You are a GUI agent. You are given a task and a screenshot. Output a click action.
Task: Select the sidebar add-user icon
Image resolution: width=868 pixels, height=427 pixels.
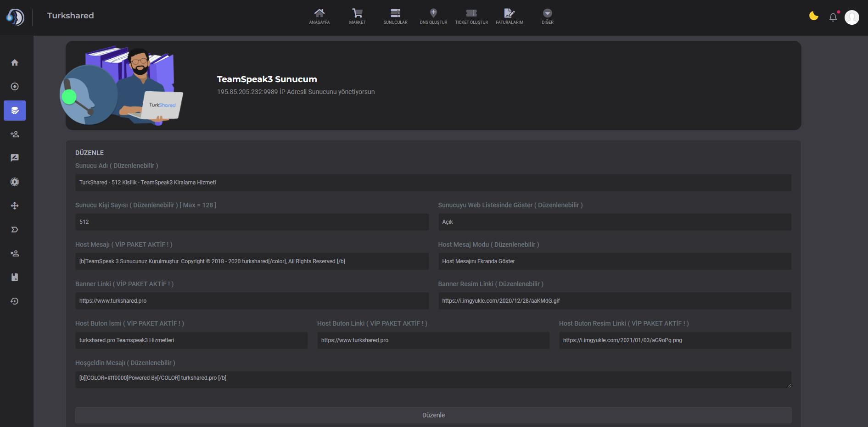tap(15, 134)
